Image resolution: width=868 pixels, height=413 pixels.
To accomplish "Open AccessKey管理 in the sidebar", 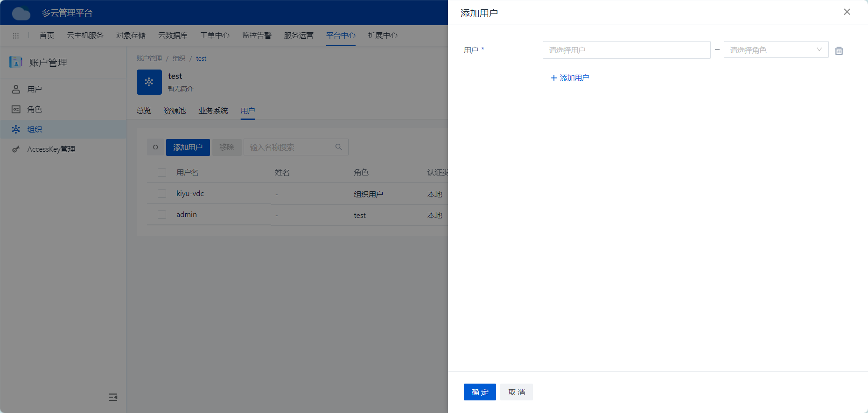I will click(51, 149).
